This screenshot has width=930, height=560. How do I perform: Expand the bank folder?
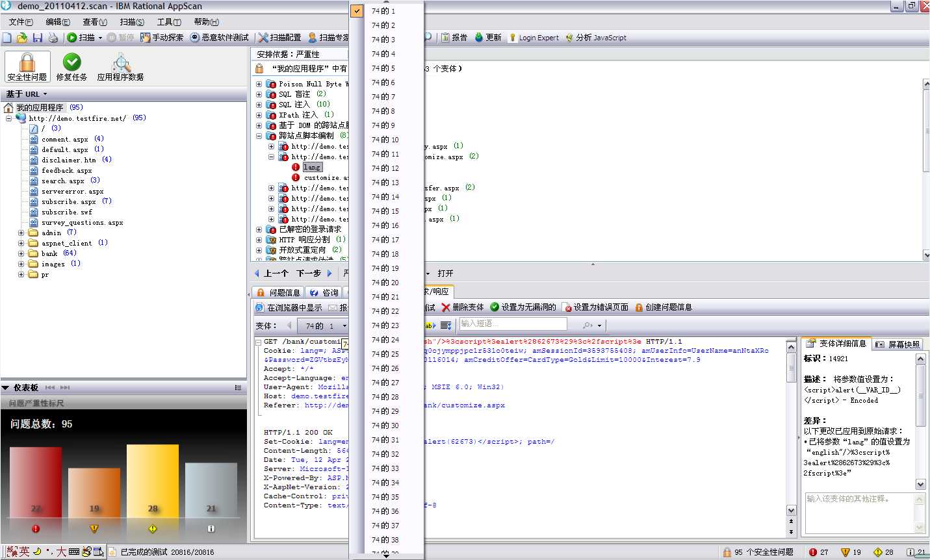pyautogui.click(x=21, y=253)
